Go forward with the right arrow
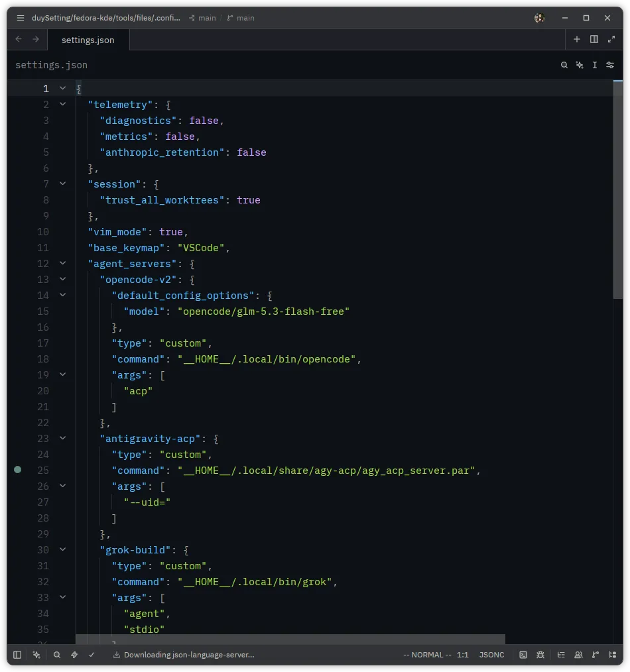630x672 pixels. pos(36,39)
